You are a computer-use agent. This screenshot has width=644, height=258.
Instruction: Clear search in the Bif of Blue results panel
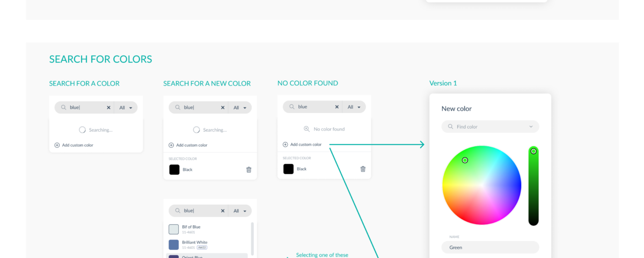[223, 211]
